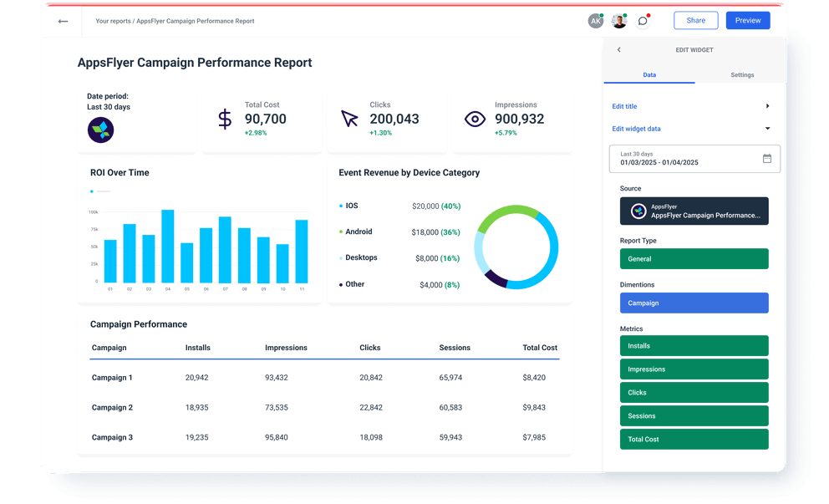Switch to the Settings tab
This screenshot has height=504, width=829.
742,74
